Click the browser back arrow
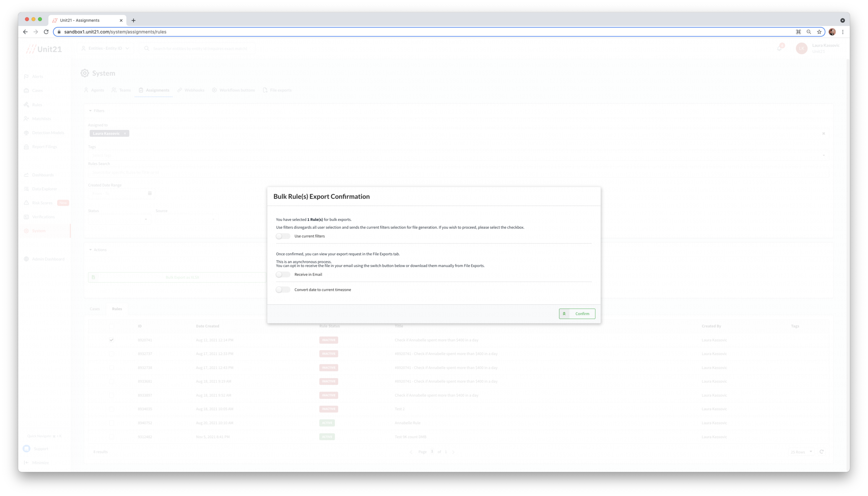This screenshot has width=868, height=496. click(25, 32)
